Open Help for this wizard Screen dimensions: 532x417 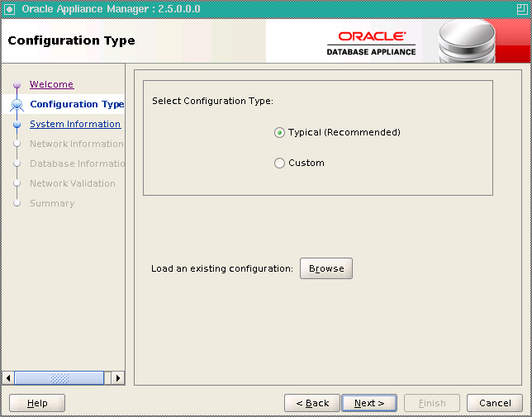(x=37, y=403)
